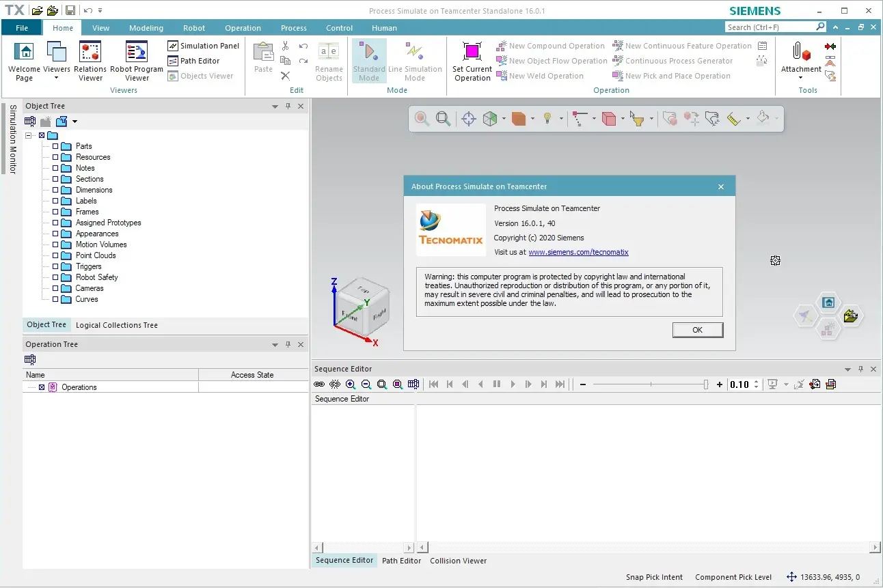
Task: Click the Search (Ctrl+F) field
Action: click(770, 27)
